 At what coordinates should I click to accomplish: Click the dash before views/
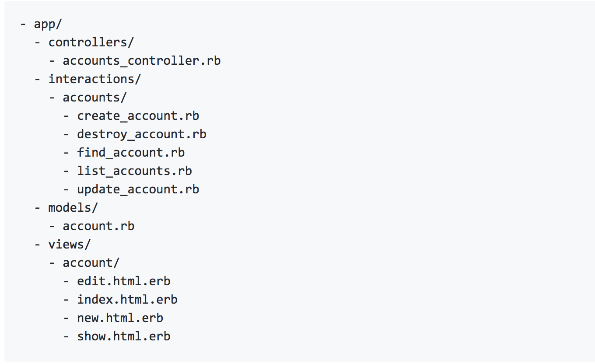38,245
